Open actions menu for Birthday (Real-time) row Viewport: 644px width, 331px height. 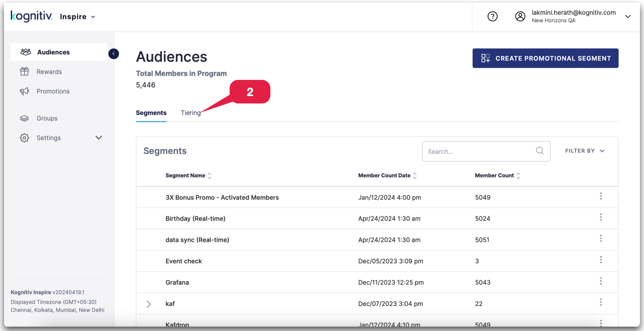pos(601,217)
